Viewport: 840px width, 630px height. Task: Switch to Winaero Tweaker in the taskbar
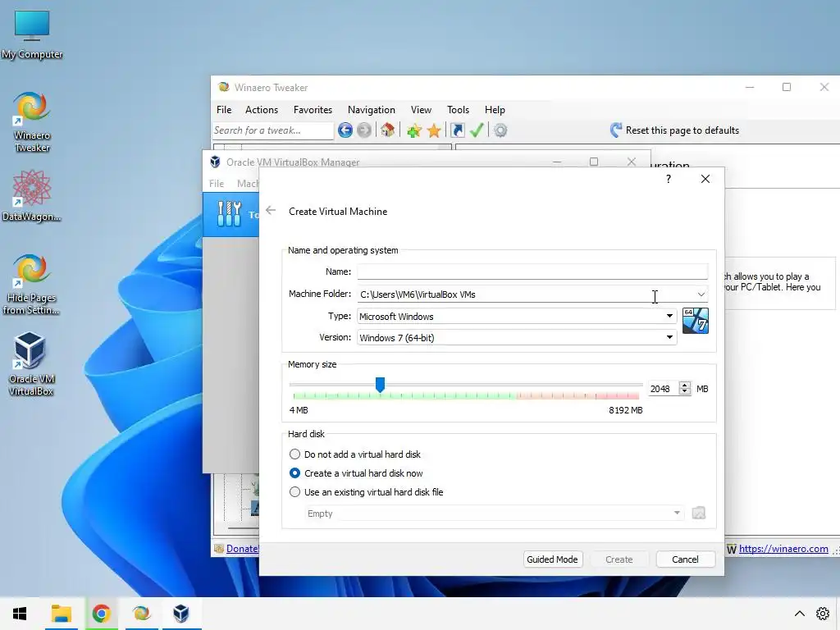pos(141,614)
